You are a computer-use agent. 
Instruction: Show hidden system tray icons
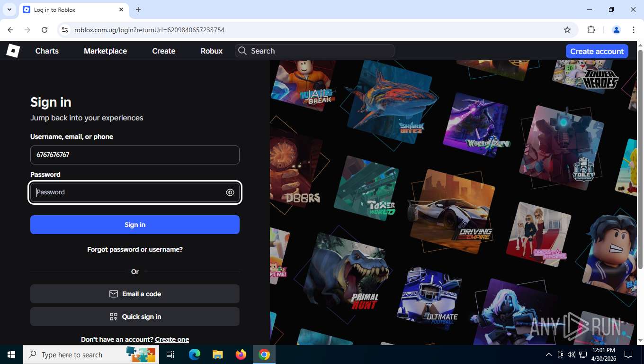click(x=549, y=355)
